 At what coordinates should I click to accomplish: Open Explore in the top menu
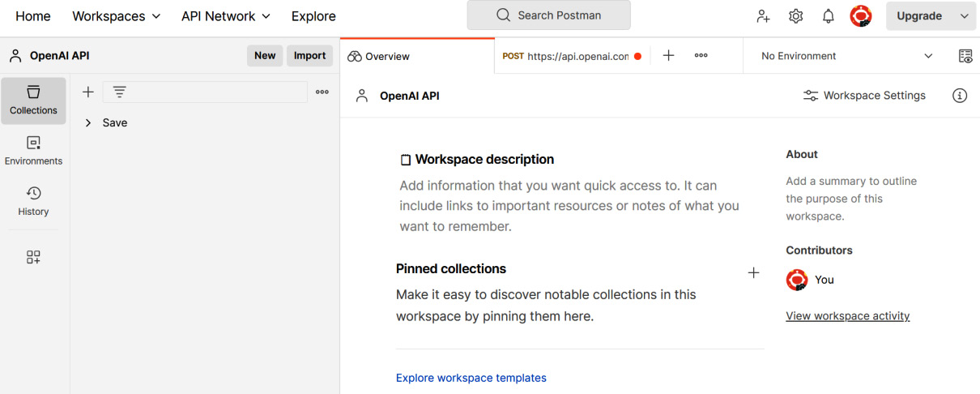tap(313, 16)
